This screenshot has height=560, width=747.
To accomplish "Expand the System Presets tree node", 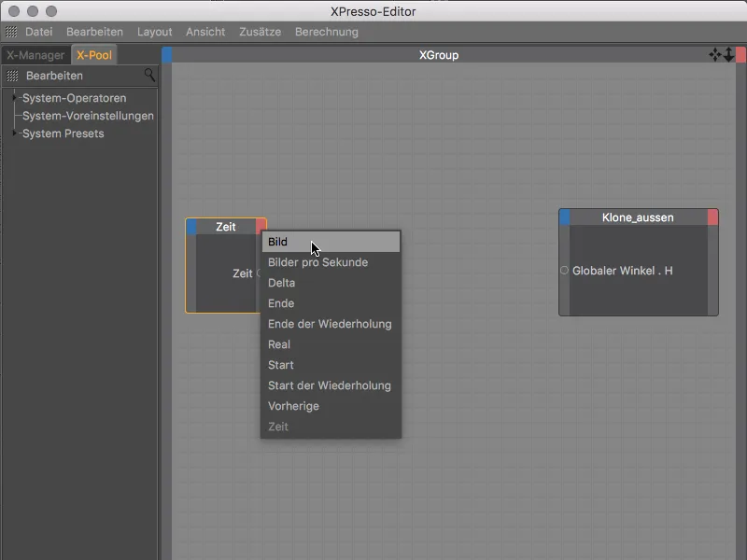I will point(15,133).
